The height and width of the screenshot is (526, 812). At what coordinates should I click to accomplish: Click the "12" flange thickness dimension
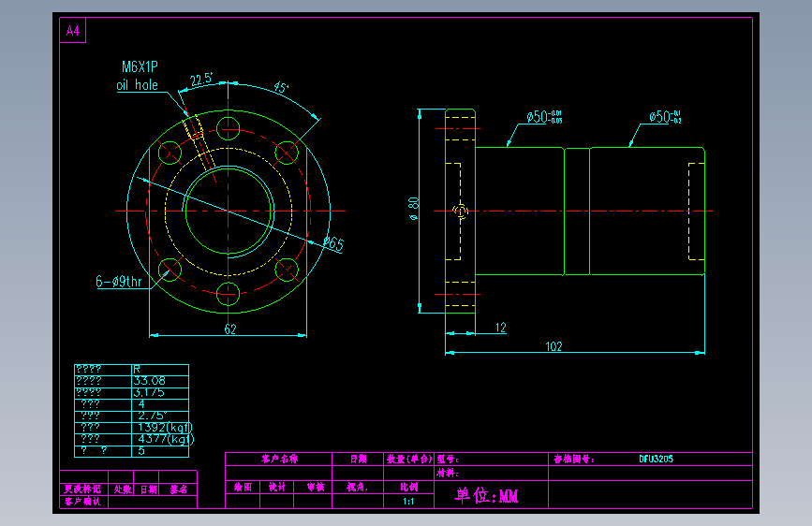(x=501, y=328)
